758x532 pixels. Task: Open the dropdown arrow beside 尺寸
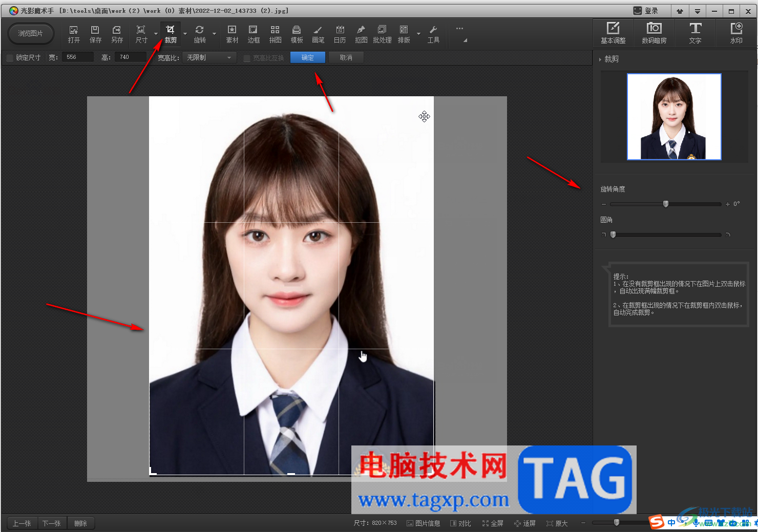(156, 34)
